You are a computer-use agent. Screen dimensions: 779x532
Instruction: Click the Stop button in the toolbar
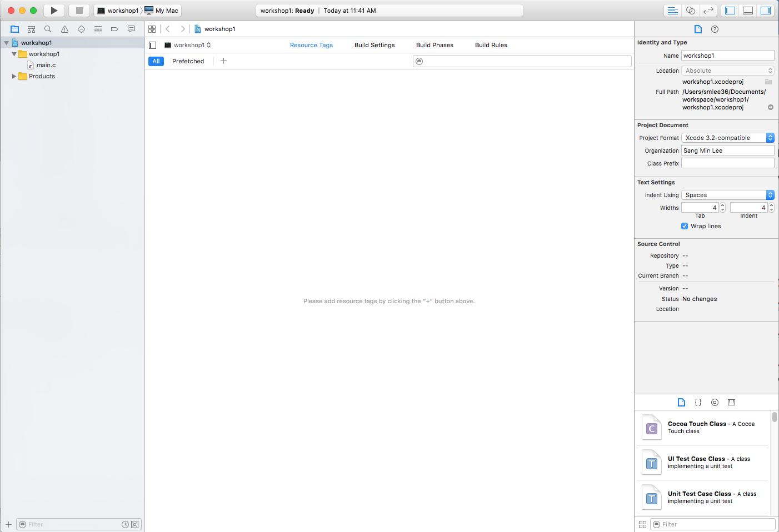click(x=79, y=11)
